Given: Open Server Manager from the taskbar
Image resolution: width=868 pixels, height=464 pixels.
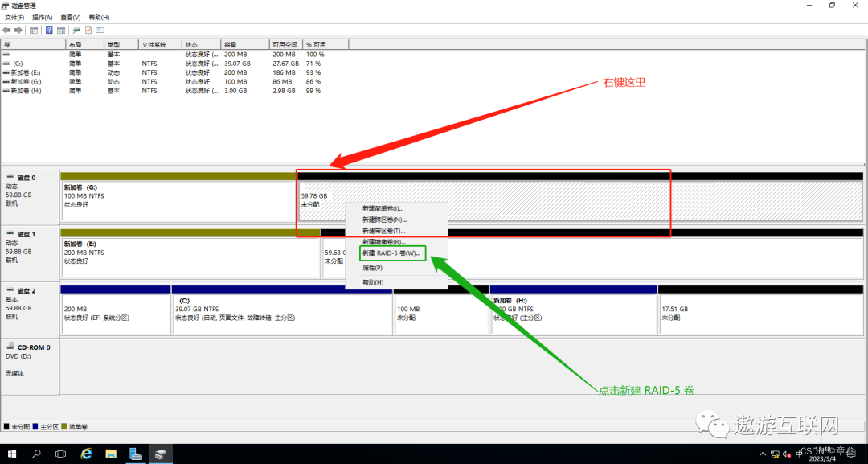Looking at the screenshot, I should tap(136, 454).
